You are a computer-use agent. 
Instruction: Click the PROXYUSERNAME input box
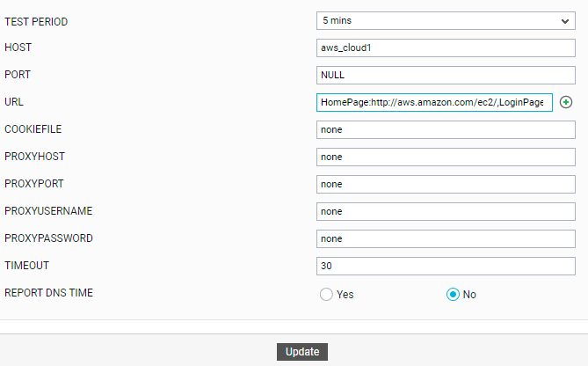click(x=446, y=211)
